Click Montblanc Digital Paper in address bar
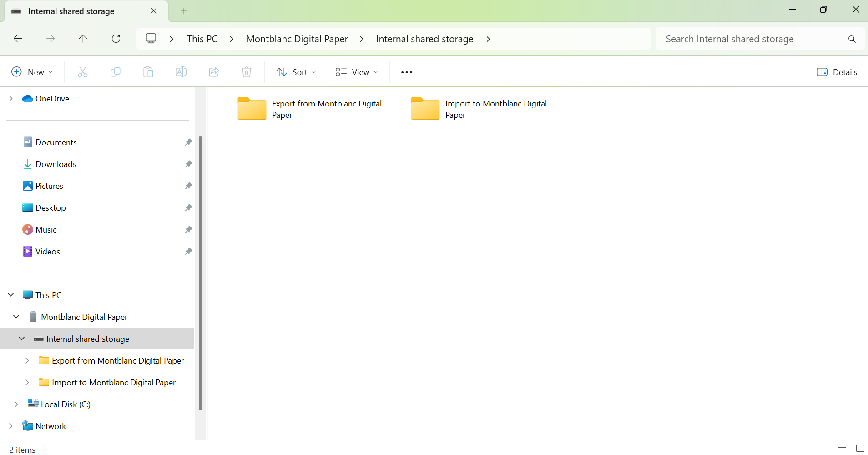 click(x=297, y=39)
